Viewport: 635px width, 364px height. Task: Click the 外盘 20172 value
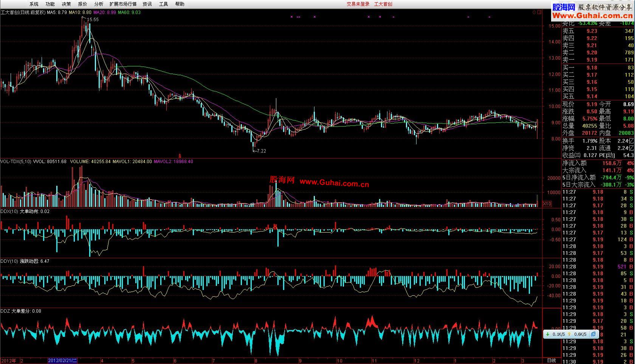point(590,133)
